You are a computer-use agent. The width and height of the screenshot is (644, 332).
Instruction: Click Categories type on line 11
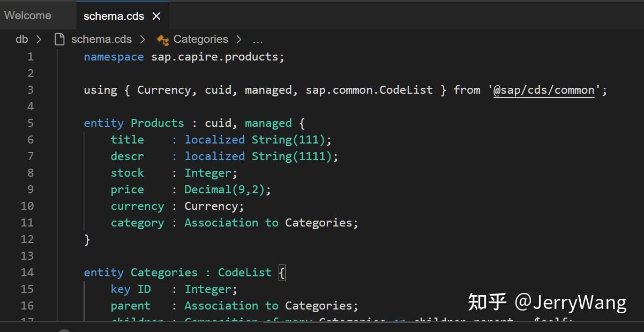tap(318, 223)
